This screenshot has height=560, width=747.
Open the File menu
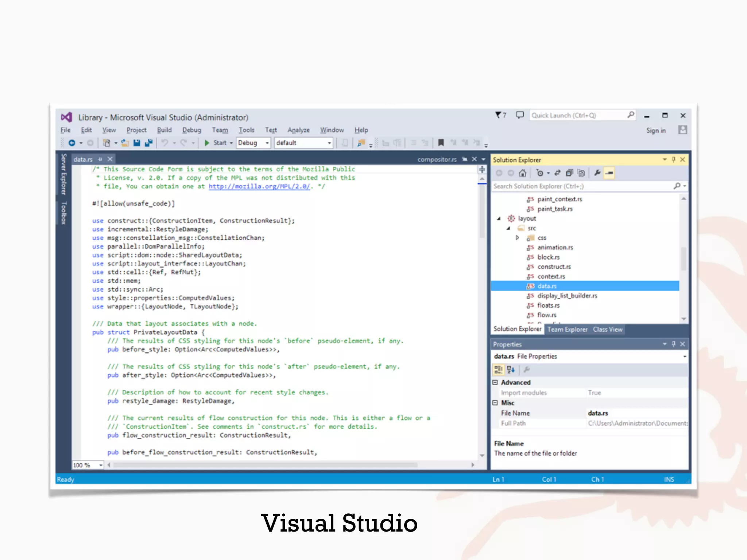tap(65, 130)
